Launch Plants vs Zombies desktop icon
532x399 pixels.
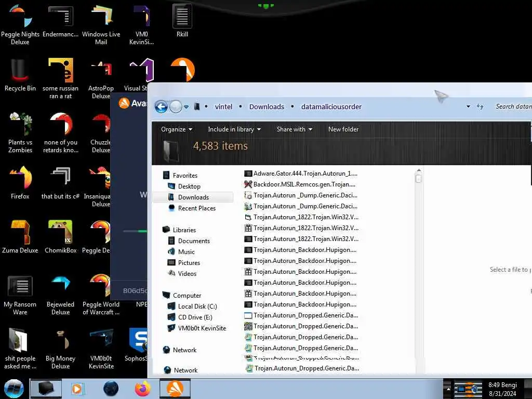(20, 132)
